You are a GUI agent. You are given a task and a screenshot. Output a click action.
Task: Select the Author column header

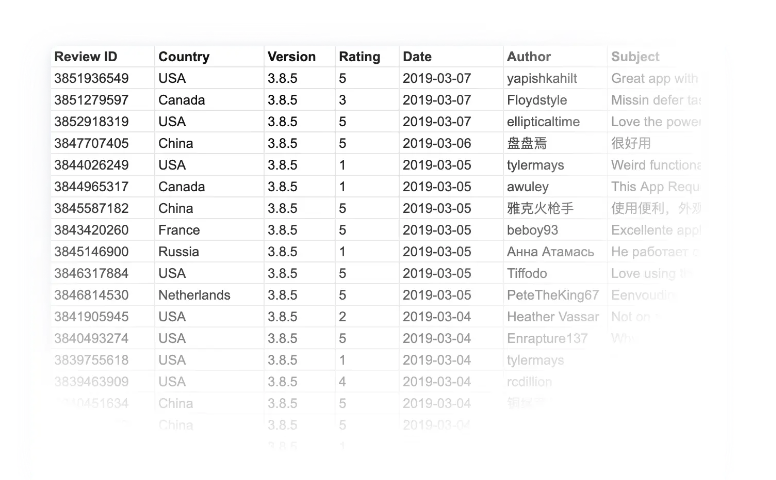(x=529, y=56)
